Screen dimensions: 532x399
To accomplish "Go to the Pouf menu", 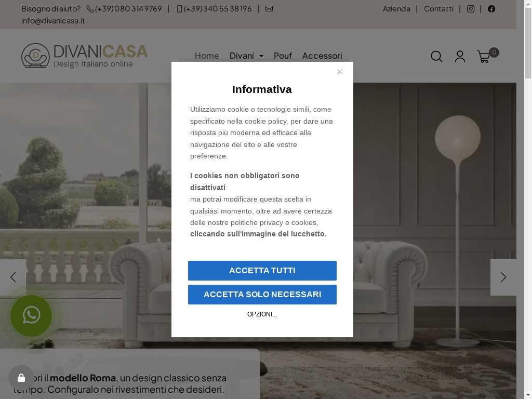I will (283, 56).
